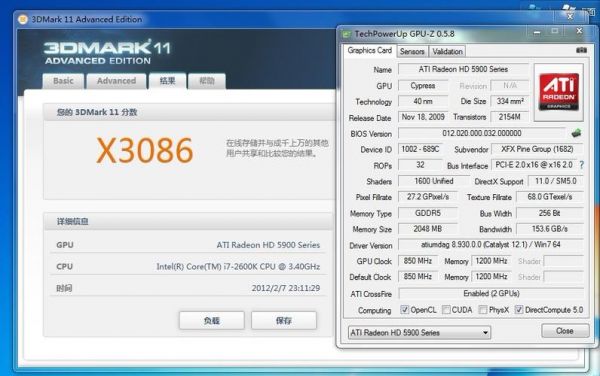Viewport: 600px width, 376px height.
Task: Click the ATI CrossFire value Enabled (2 GPUs)
Action: click(491, 293)
